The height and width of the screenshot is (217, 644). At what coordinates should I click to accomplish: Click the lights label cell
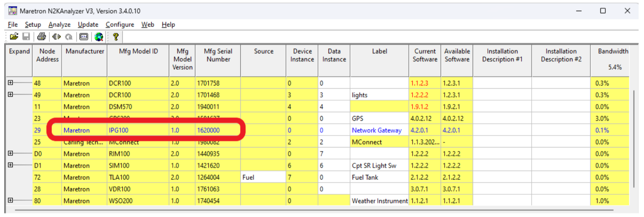[380, 95]
